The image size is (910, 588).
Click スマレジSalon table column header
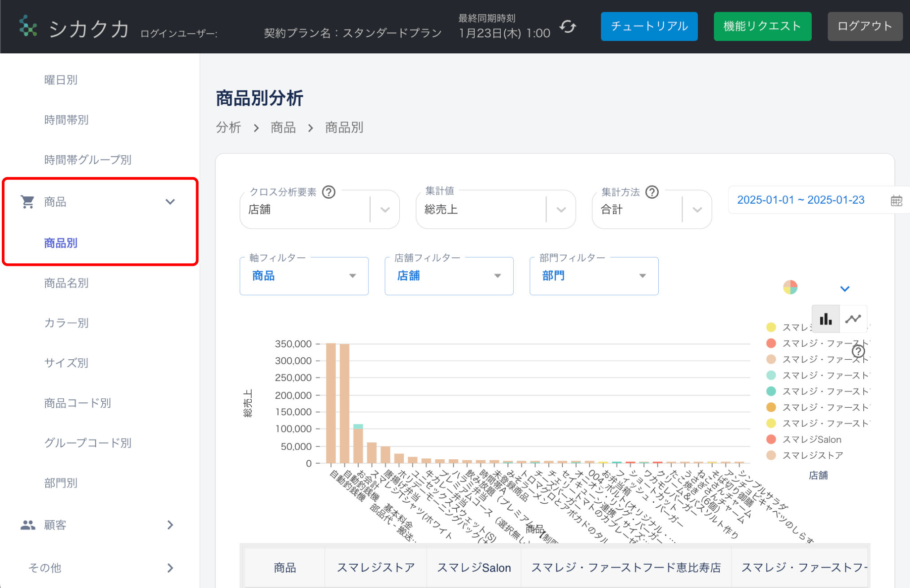474,568
